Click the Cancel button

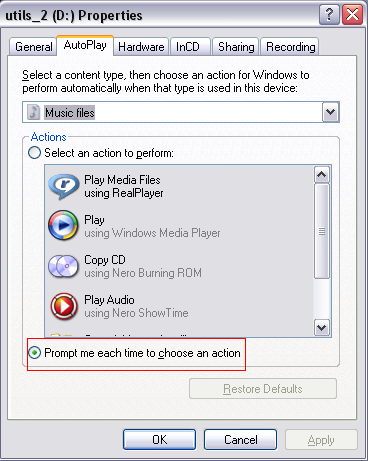[241, 440]
